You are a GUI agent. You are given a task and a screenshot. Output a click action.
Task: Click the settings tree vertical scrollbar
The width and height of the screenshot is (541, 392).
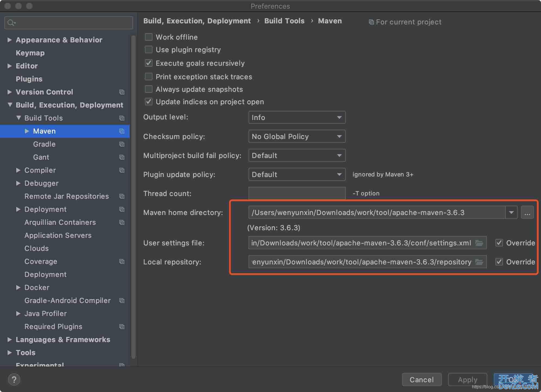(133, 197)
